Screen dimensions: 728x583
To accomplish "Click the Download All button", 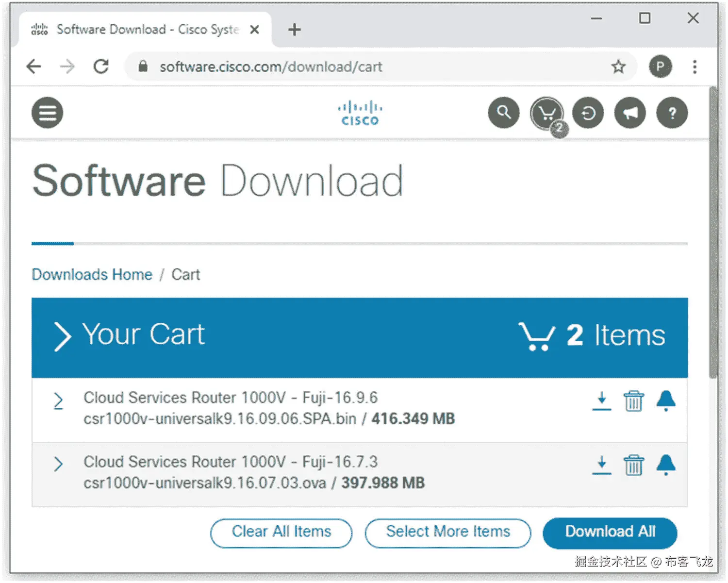I will pyautogui.click(x=610, y=533).
